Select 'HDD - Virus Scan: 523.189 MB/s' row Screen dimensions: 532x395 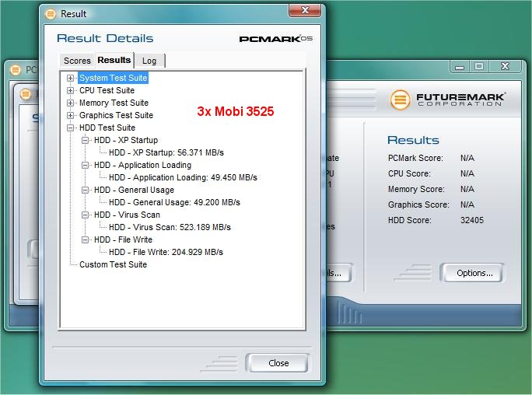pyautogui.click(x=170, y=227)
